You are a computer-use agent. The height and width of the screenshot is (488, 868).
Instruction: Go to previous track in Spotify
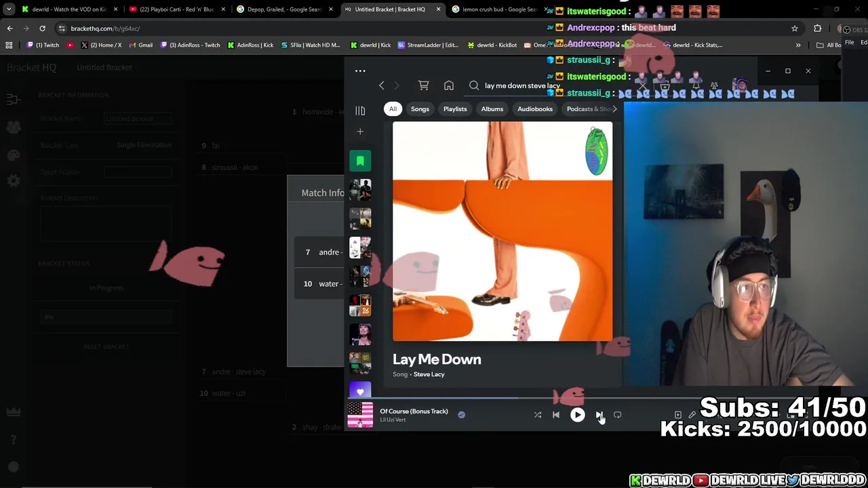556,415
